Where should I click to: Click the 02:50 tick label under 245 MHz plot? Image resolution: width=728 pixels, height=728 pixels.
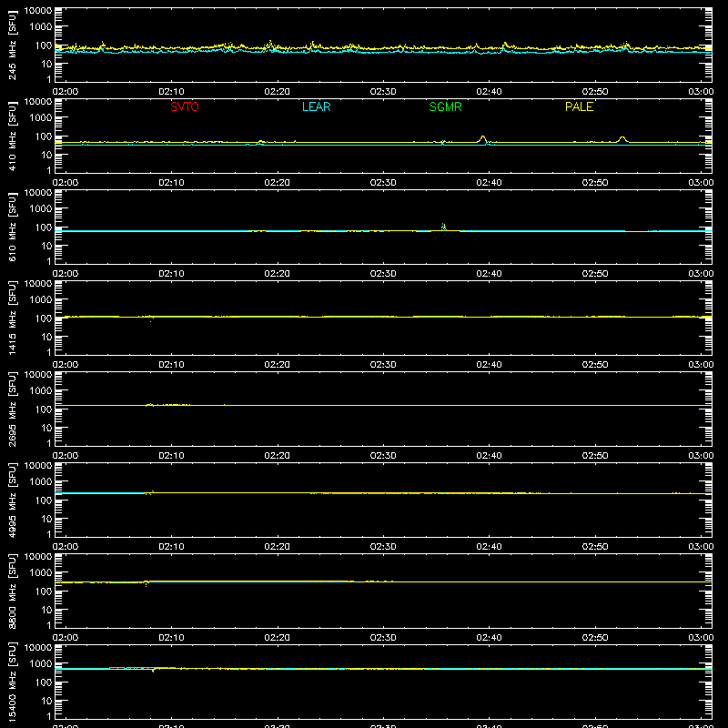tap(595, 92)
